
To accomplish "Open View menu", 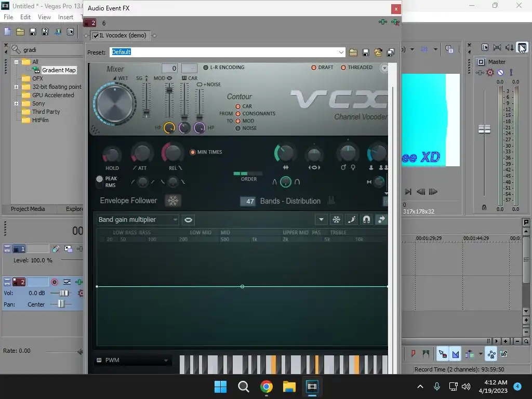I will pyautogui.click(x=44, y=17).
